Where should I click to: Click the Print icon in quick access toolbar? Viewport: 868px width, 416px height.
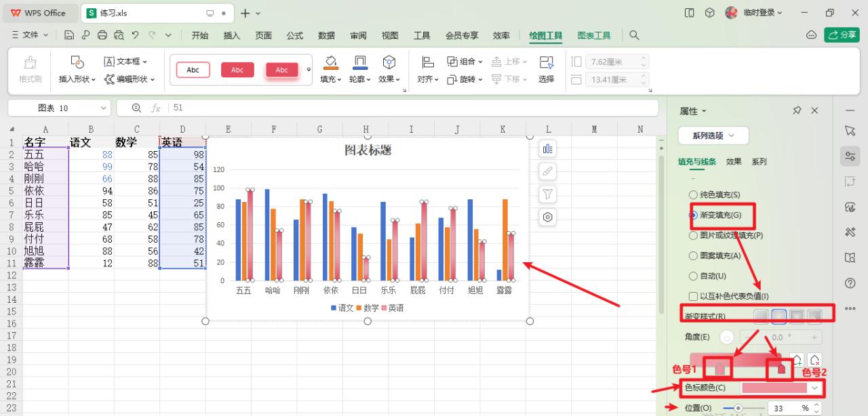[102, 35]
